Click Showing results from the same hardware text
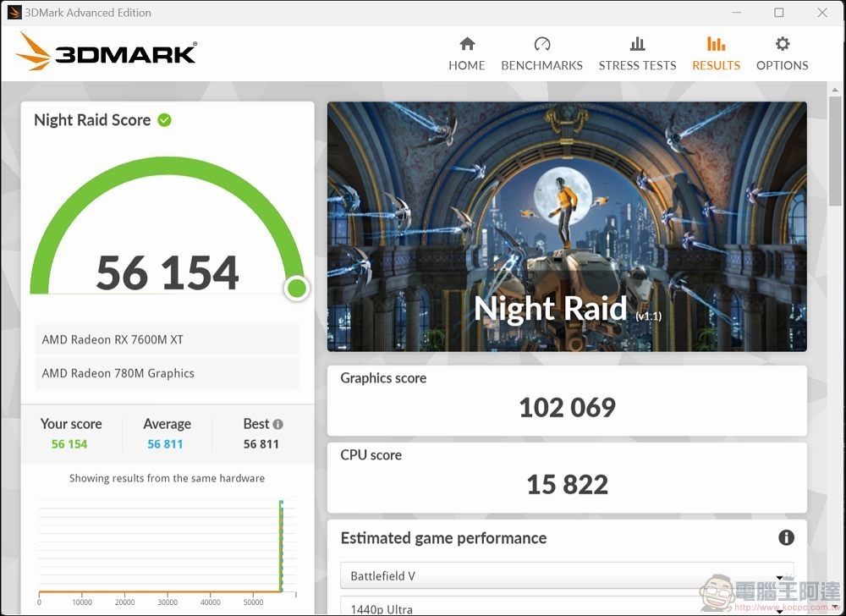This screenshot has width=846, height=616. click(167, 478)
